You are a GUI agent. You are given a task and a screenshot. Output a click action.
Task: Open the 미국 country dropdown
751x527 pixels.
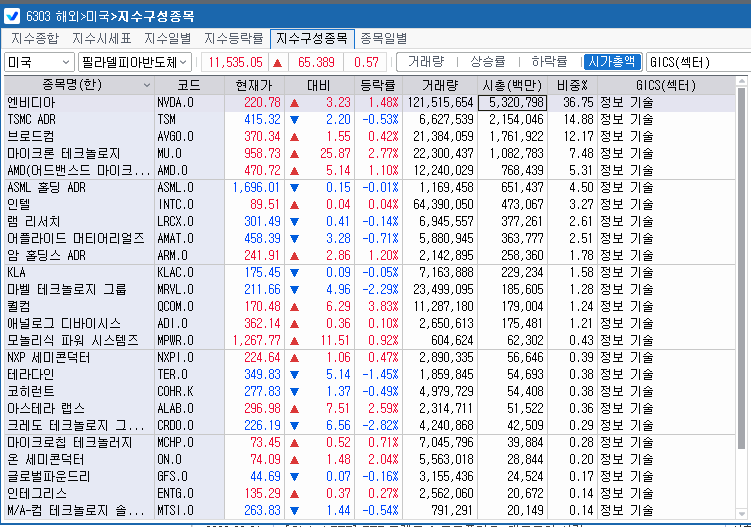pos(39,62)
